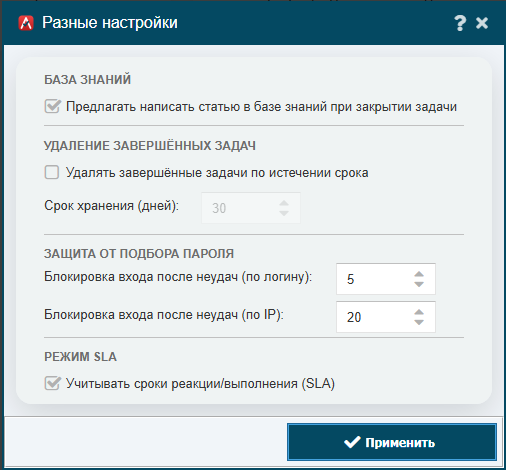Decrease Срок хранения days with the down arrow
The height and width of the screenshot is (470, 506).
tap(284, 213)
